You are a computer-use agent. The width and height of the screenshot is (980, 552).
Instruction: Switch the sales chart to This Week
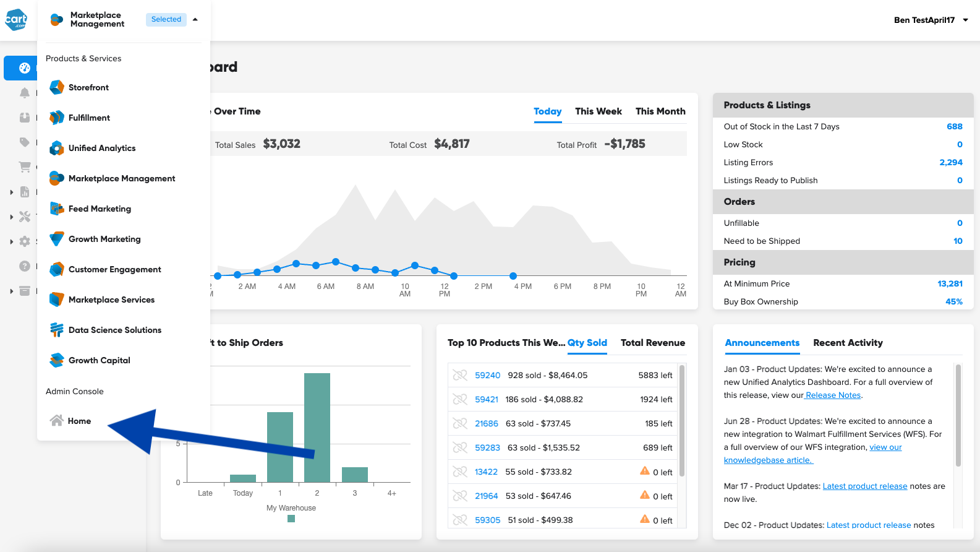(x=598, y=111)
